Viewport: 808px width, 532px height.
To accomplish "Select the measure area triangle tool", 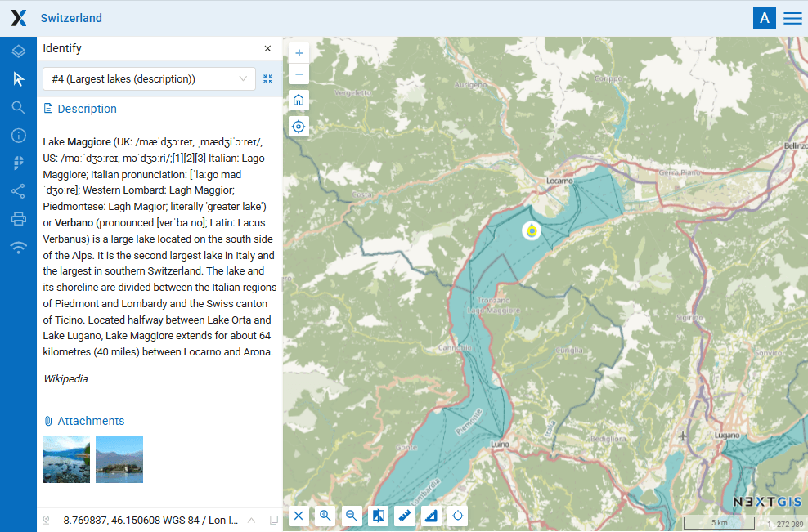I will (431, 516).
